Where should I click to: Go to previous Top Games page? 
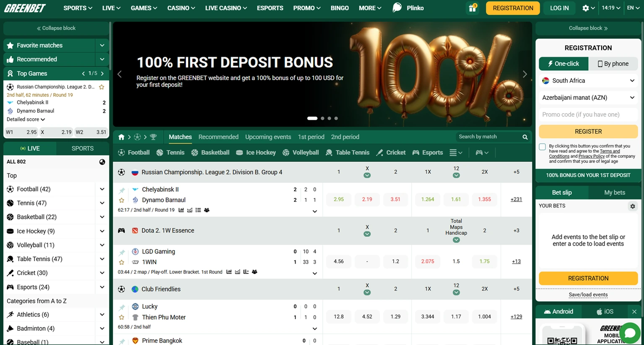tap(83, 73)
